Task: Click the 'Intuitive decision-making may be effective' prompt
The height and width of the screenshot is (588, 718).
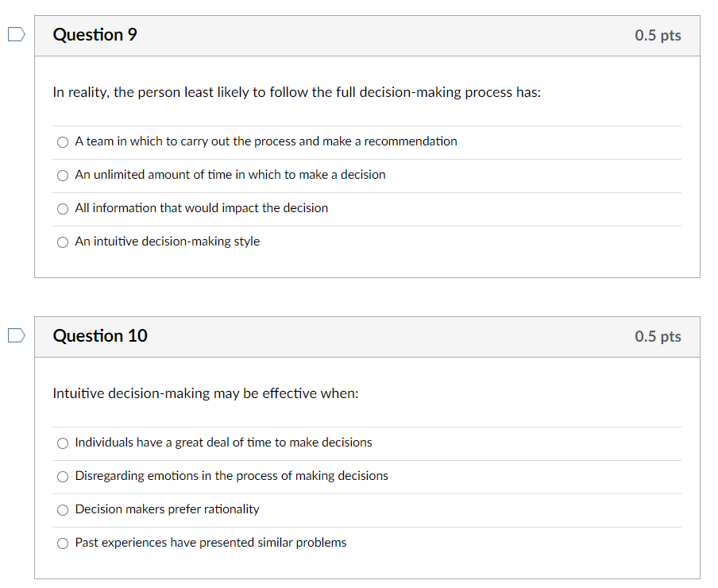Action: pyautogui.click(x=205, y=393)
